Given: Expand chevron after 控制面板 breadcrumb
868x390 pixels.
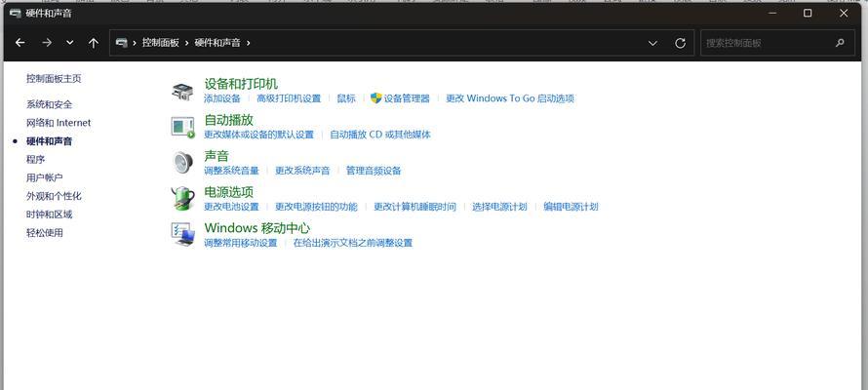Looking at the screenshot, I should click(187, 43).
